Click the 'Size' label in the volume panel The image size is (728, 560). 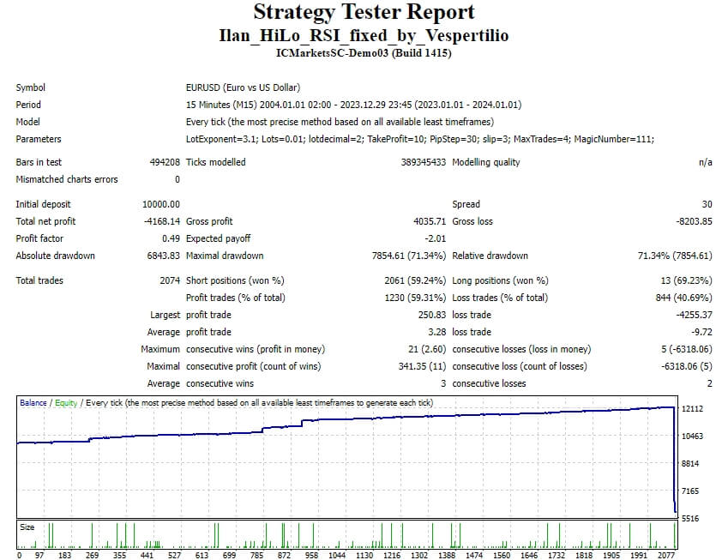[27, 527]
